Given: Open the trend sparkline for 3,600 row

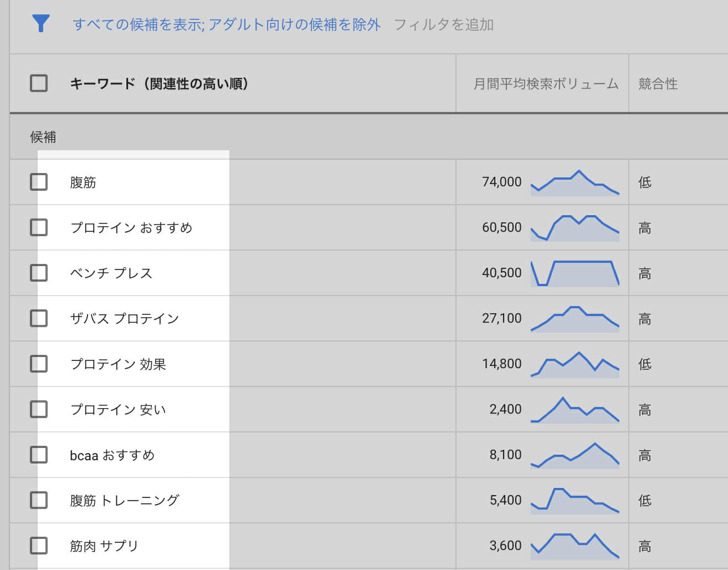Looking at the screenshot, I should pos(575,546).
